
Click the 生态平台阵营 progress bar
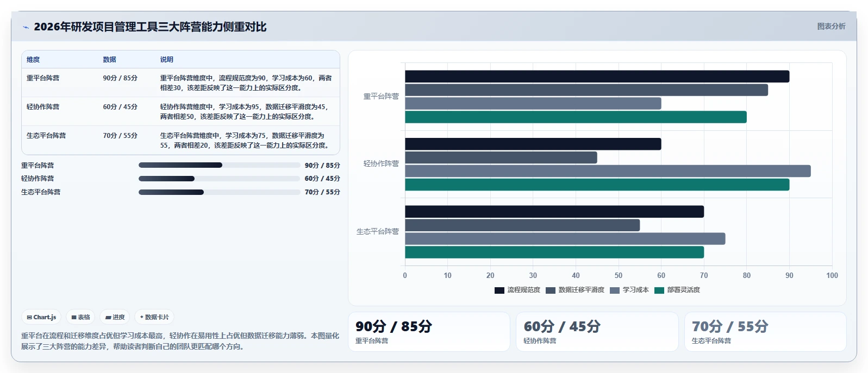tap(219, 192)
